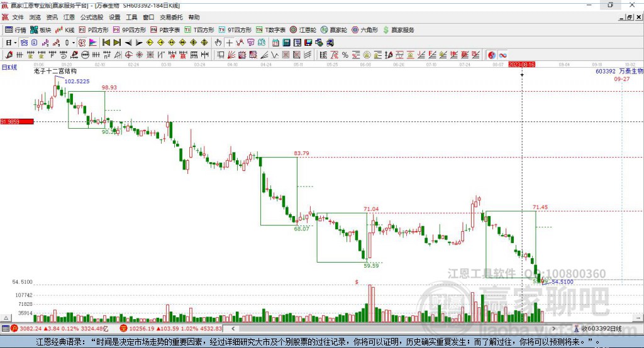The height and width of the screenshot is (348, 644).
Task: Open the 窗口 menu
Action: (x=148, y=17)
